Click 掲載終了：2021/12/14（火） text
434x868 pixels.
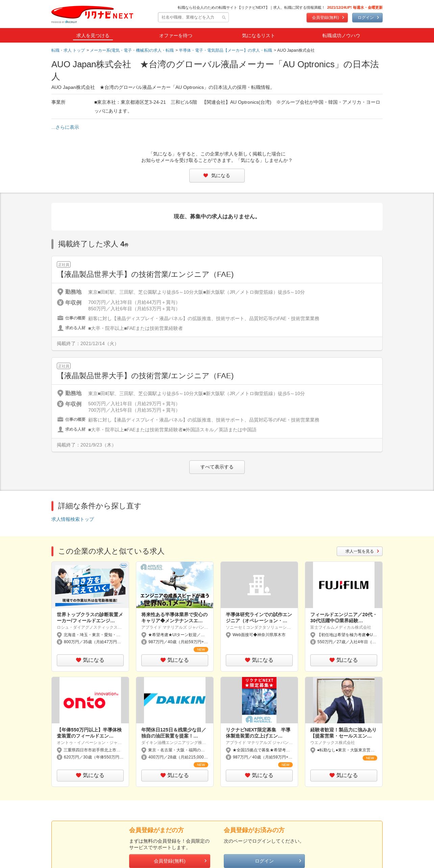[88, 343]
